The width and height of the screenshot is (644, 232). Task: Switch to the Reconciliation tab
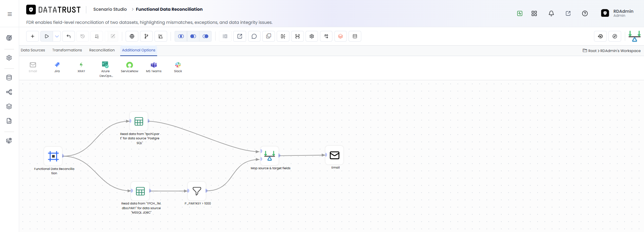(102, 50)
